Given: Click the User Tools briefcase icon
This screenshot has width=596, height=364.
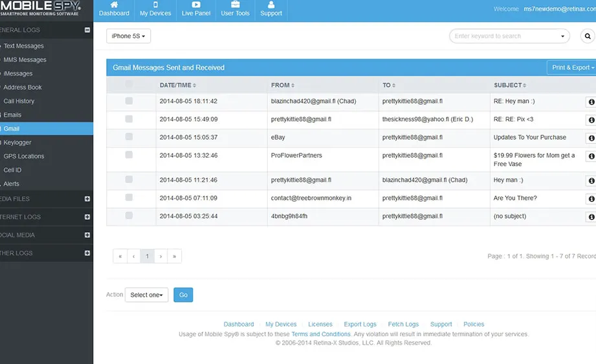Looking at the screenshot, I should click(x=236, y=5).
